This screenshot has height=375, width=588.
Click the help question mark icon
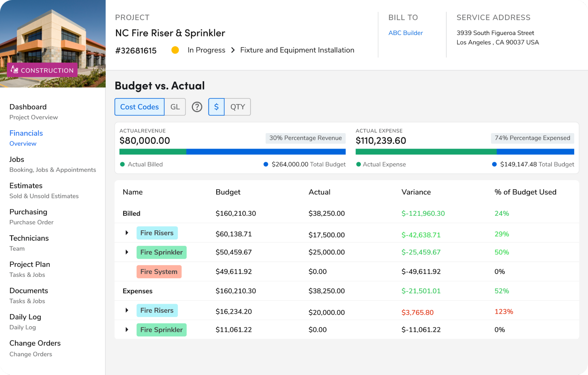197,107
